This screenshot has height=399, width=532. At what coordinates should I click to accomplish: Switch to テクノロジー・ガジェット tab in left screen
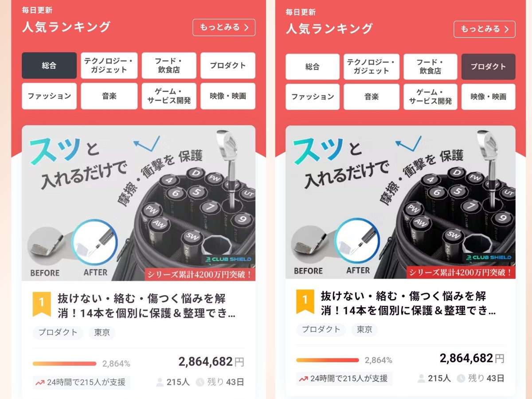pos(109,66)
